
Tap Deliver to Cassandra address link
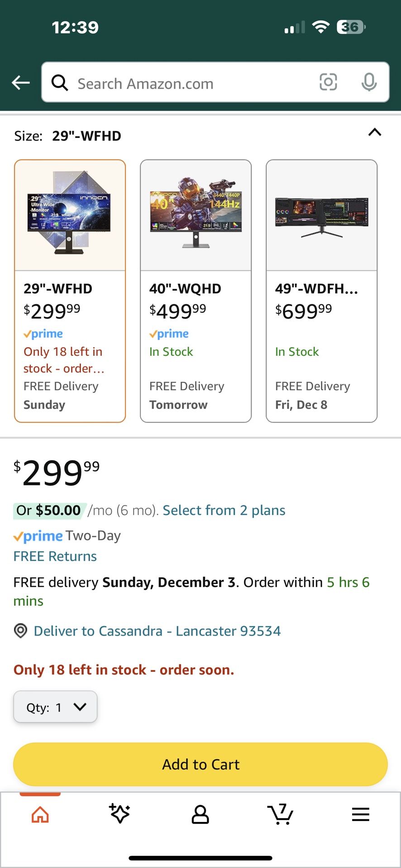click(157, 631)
